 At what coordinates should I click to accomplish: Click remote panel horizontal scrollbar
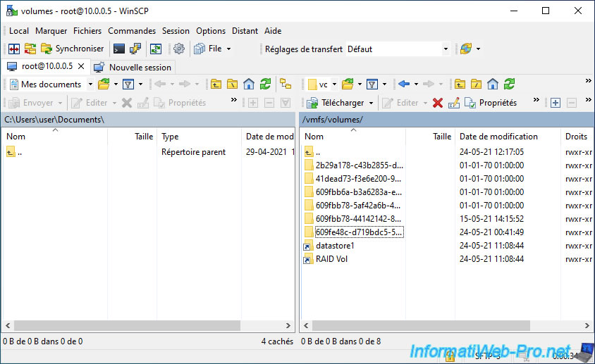pos(421,325)
